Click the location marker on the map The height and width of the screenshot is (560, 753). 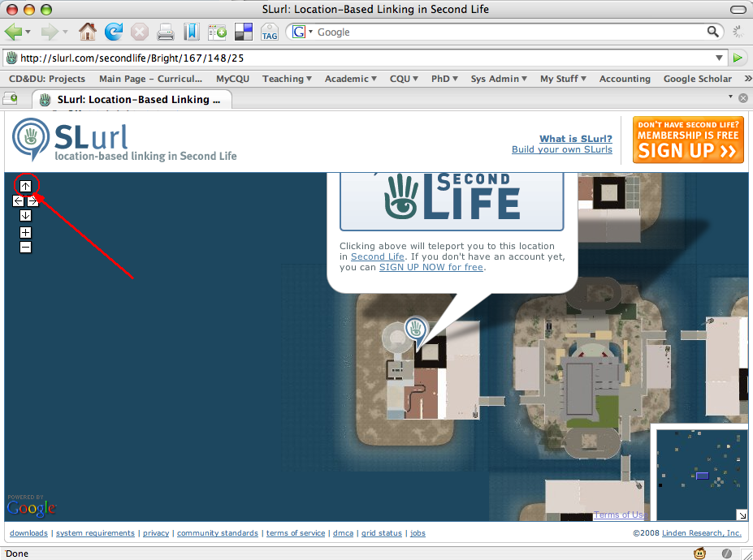tap(416, 330)
